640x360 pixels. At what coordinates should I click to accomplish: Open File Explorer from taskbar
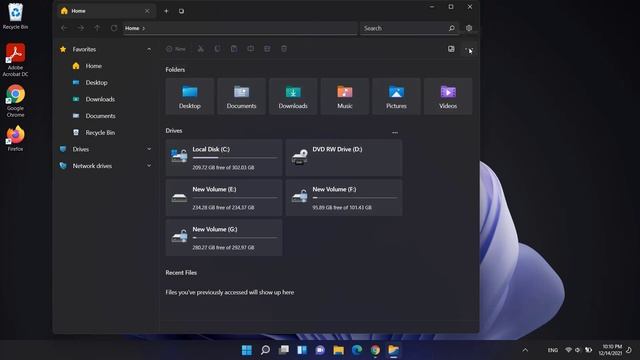coord(339,350)
